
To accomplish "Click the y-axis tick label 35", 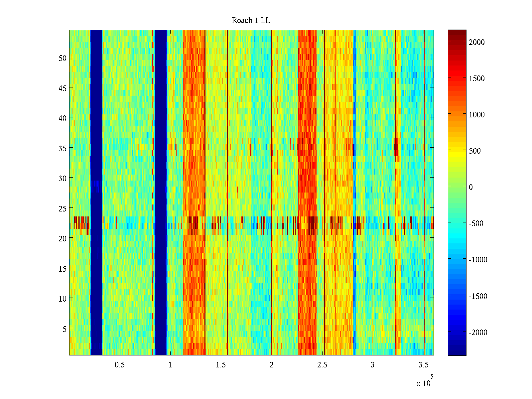I will [x=63, y=148].
